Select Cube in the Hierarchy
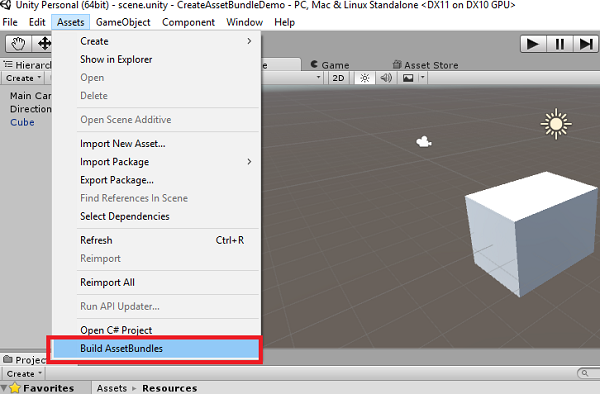Image resolution: width=600 pixels, height=394 pixels. pos(22,122)
